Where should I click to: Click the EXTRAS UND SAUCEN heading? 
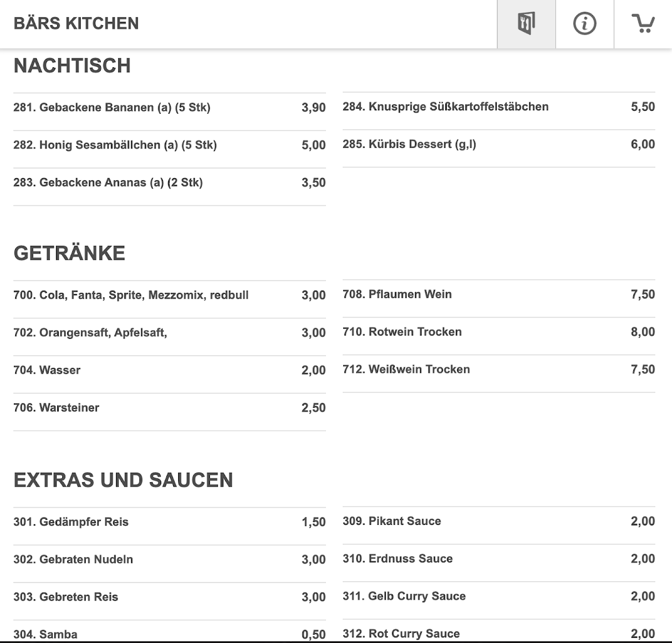pyautogui.click(x=123, y=480)
